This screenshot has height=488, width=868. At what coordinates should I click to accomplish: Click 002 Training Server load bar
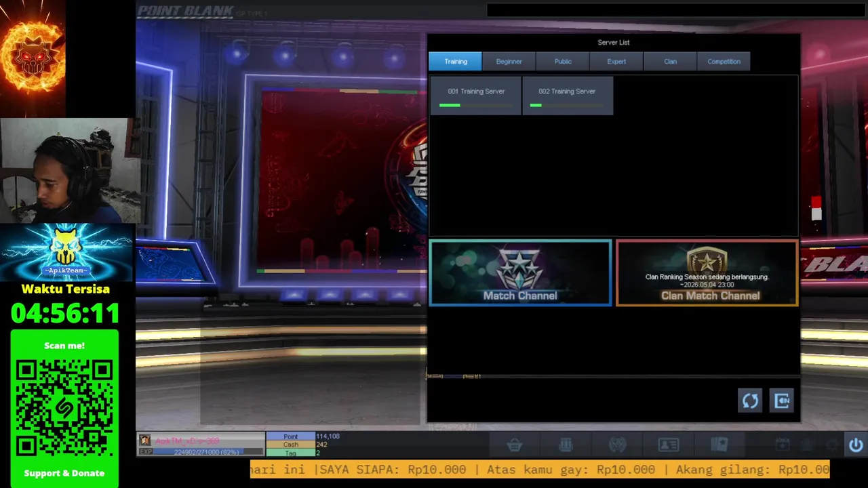tap(567, 105)
